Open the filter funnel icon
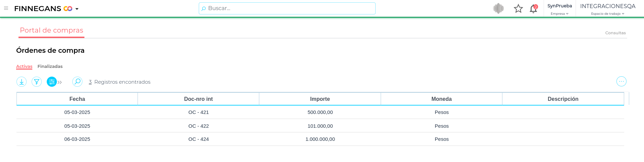Viewport: 644px width, 162px height. click(37, 82)
